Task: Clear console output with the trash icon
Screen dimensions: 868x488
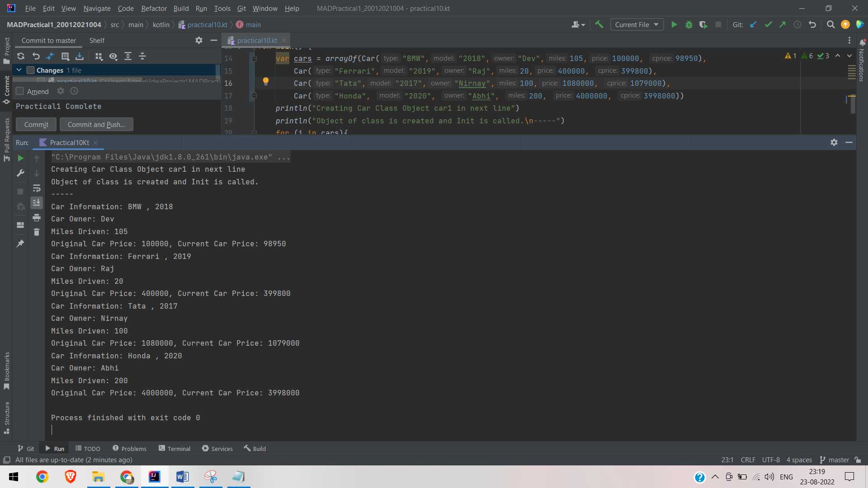Action: [x=37, y=232]
